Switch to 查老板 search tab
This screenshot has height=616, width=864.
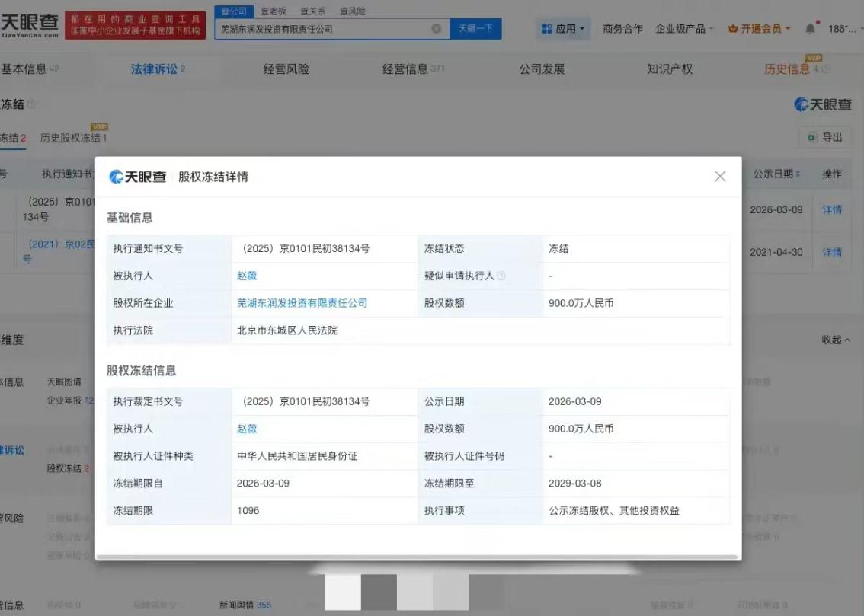pos(273,11)
